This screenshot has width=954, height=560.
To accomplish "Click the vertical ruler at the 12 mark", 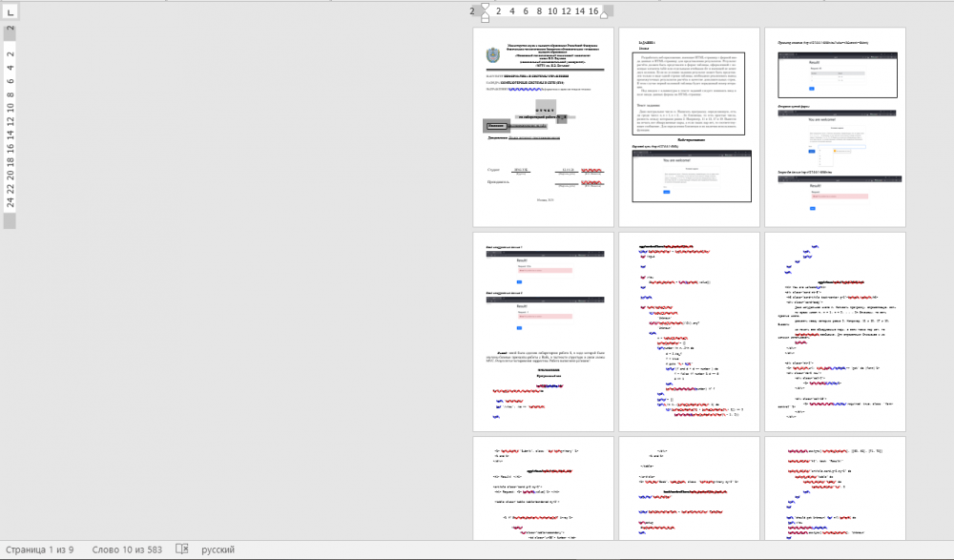I will [10, 122].
